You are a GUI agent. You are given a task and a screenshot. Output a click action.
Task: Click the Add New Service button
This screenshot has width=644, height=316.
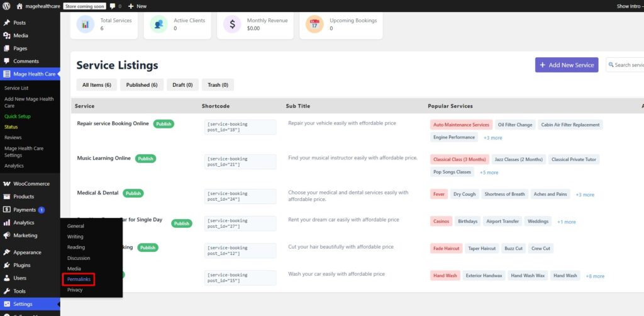click(x=566, y=65)
